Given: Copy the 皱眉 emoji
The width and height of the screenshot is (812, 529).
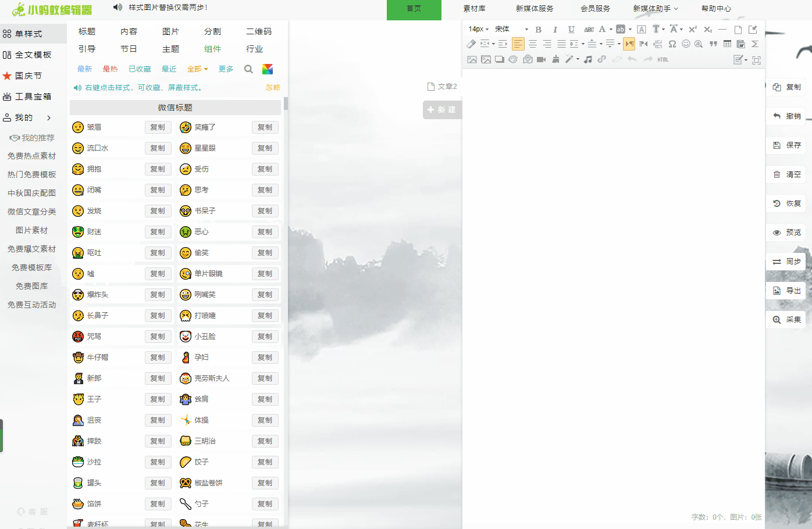Looking at the screenshot, I should tap(158, 127).
